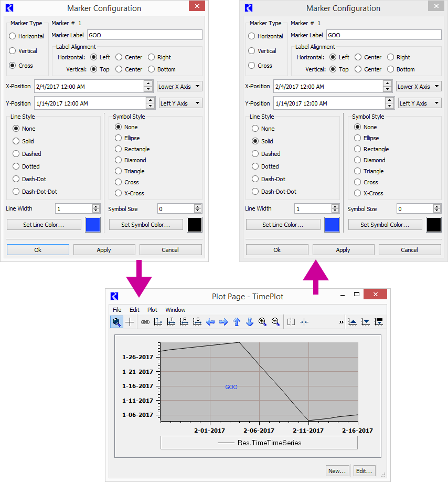Click the left Marker Configuration app icon
Image resolution: width=448 pixels, height=482 pixels.
9,8
